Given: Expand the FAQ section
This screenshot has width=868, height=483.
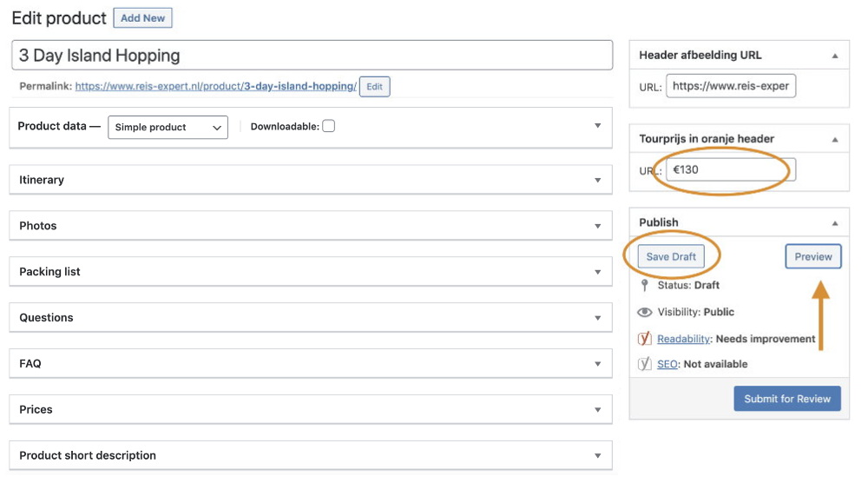Looking at the screenshot, I should pyautogui.click(x=311, y=363).
